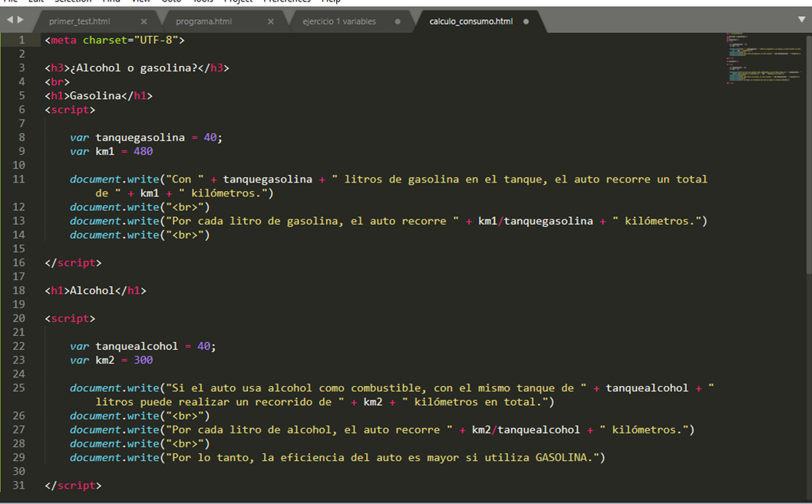Click the opening '<script>' tag on line 6

[x=70, y=110]
